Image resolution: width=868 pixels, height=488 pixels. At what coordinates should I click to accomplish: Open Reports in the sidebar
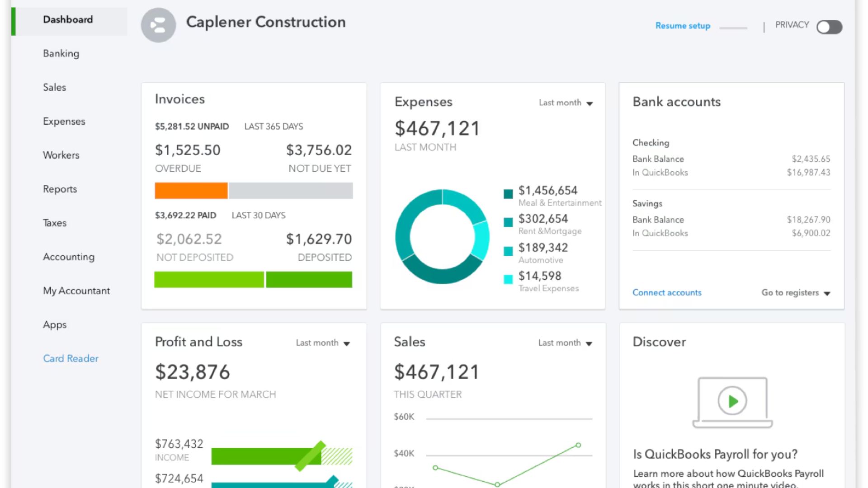60,189
